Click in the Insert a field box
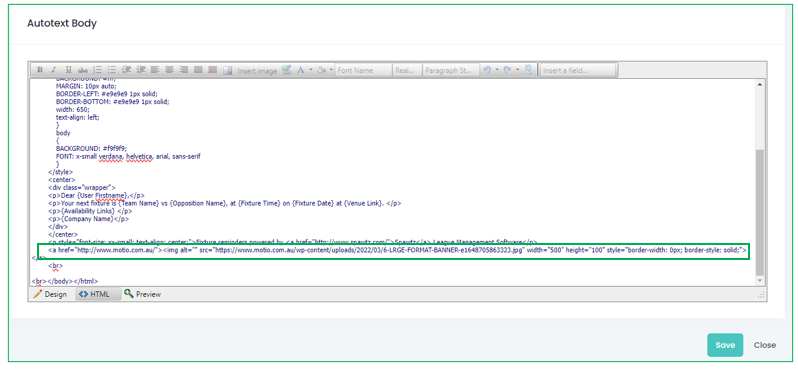The width and height of the screenshot is (798, 371). click(x=578, y=70)
